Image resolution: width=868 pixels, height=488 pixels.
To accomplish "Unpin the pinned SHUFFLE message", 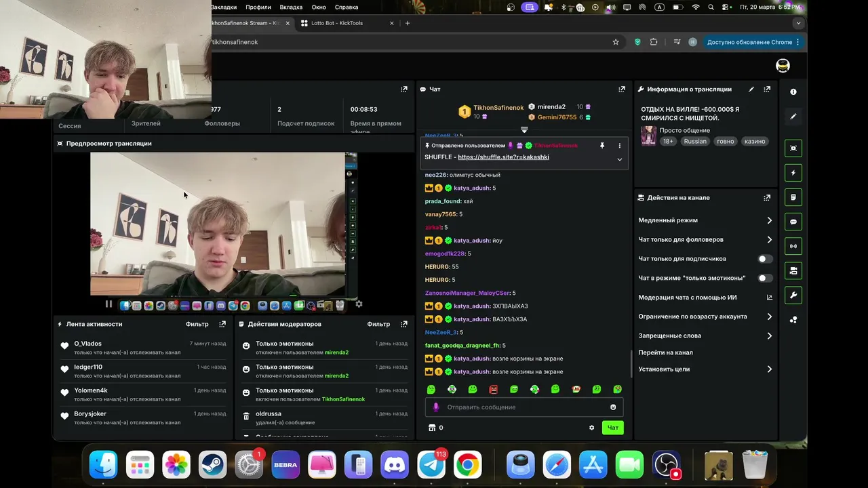I will point(601,146).
